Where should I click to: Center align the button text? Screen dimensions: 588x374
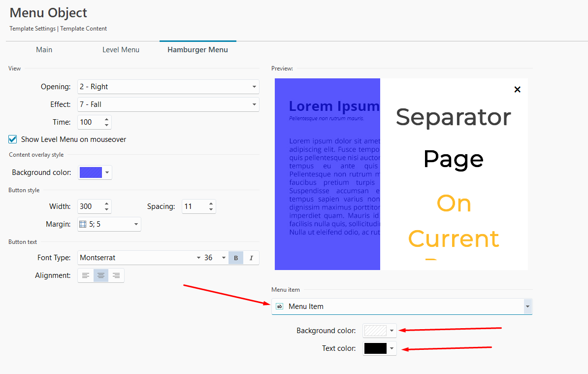(x=101, y=275)
